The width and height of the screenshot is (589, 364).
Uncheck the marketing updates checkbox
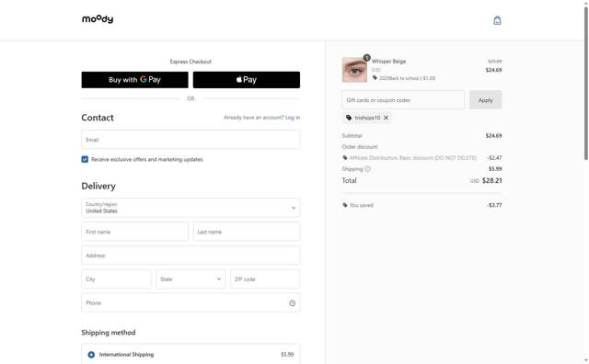point(85,160)
